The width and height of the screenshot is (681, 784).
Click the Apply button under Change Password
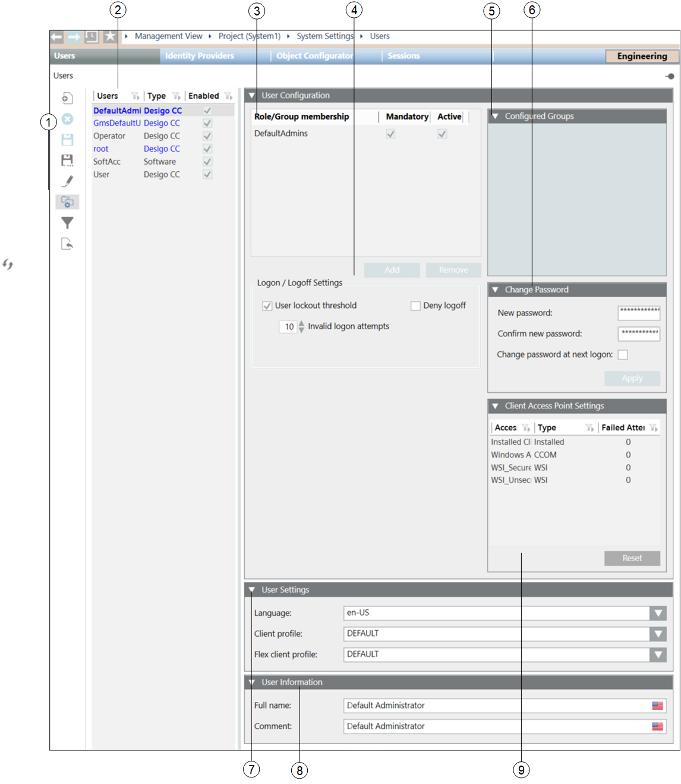(x=632, y=379)
